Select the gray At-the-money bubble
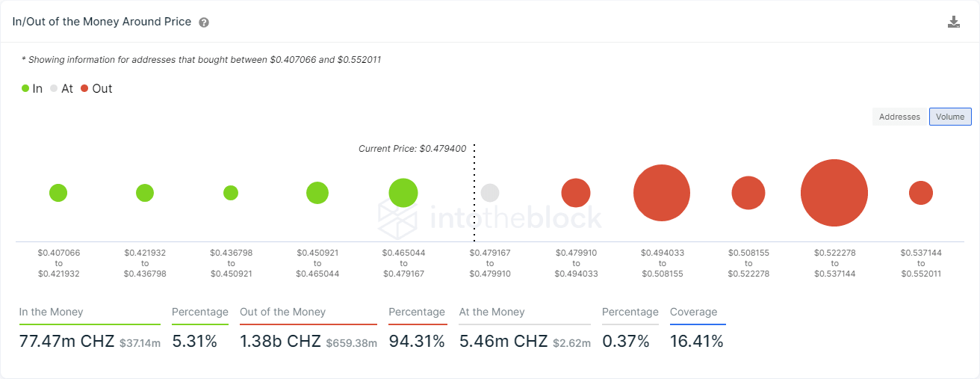This screenshot has width=980, height=379. pyautogui.click(x=490, y=193)
